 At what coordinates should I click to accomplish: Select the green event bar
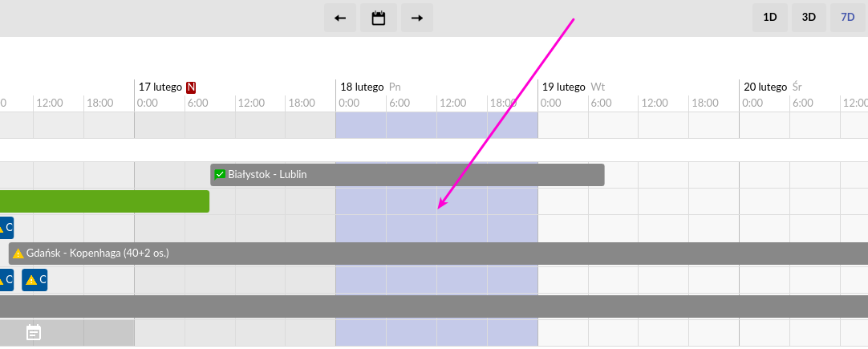(x=104, y=201)
